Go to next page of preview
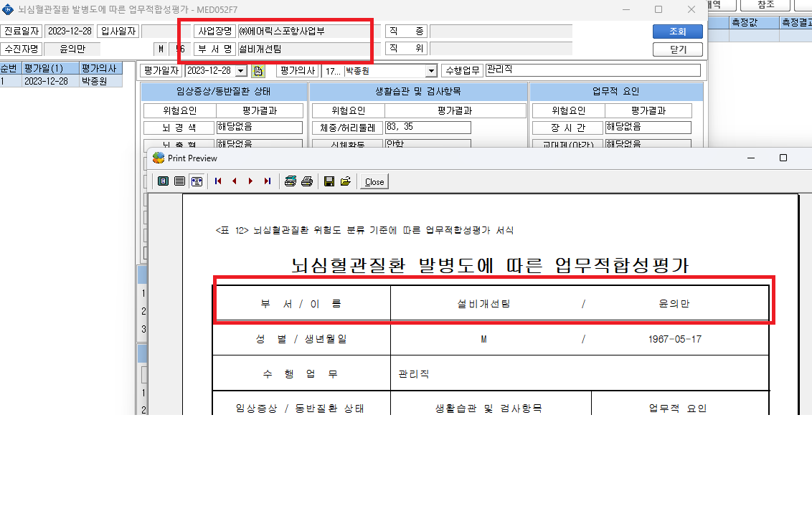812x506 pixels. click(x=250, y=181)
